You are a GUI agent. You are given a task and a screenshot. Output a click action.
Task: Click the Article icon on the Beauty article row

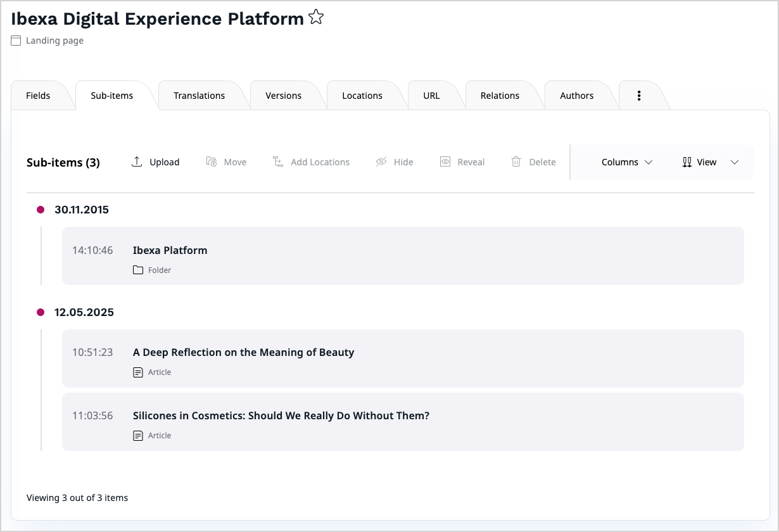(x=138, y=372)
